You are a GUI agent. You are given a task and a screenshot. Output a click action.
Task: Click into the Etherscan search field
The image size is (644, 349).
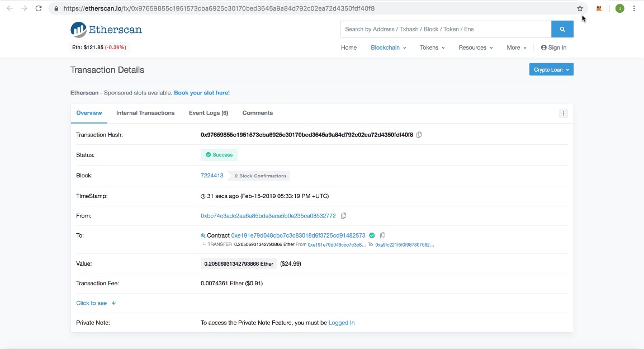pos(446,29)
